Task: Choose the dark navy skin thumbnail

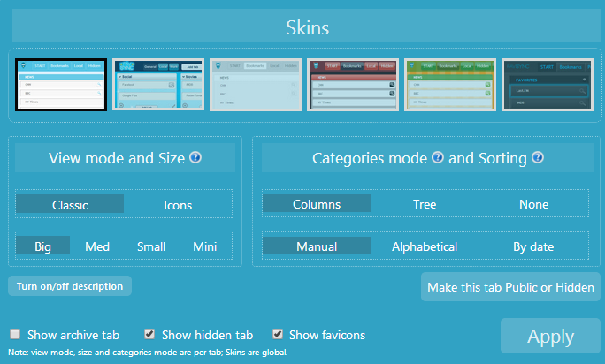Action: click(x=546, y=85)
